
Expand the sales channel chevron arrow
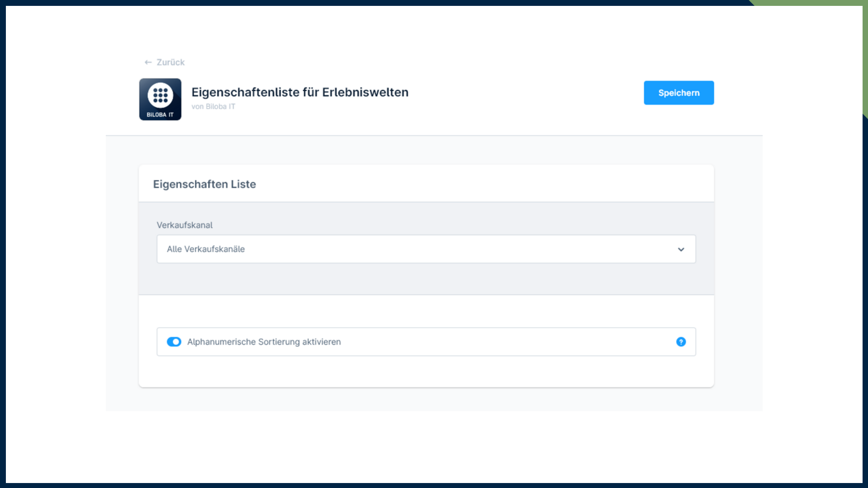click(681, 249)
